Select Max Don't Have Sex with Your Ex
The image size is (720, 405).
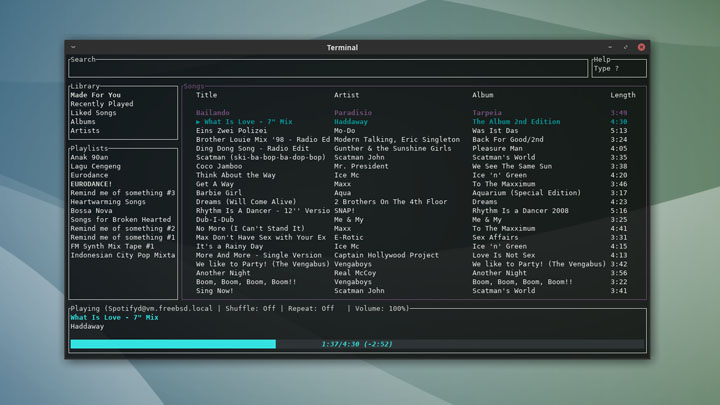tap(261, 237)
